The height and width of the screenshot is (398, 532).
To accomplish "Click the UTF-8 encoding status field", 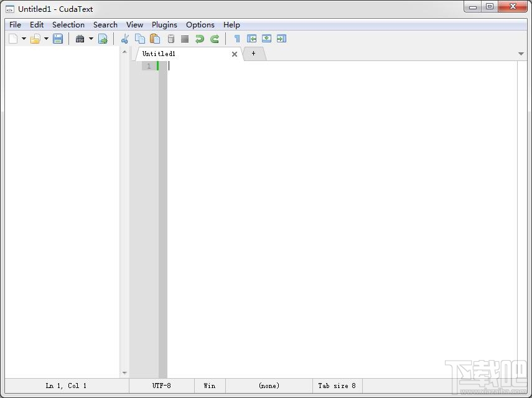I will click(x=162, y=386).
